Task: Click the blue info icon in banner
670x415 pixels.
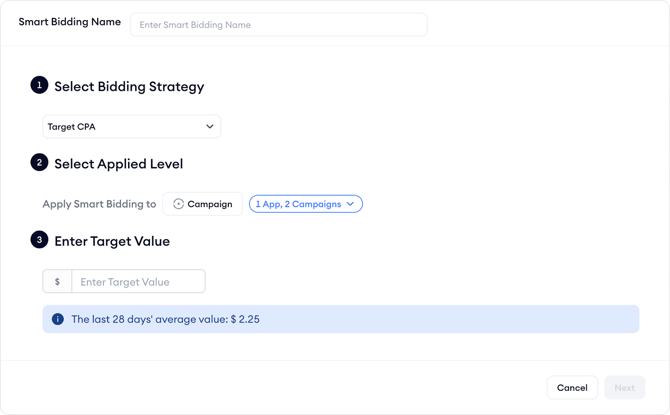Action: tap(58, 320)
